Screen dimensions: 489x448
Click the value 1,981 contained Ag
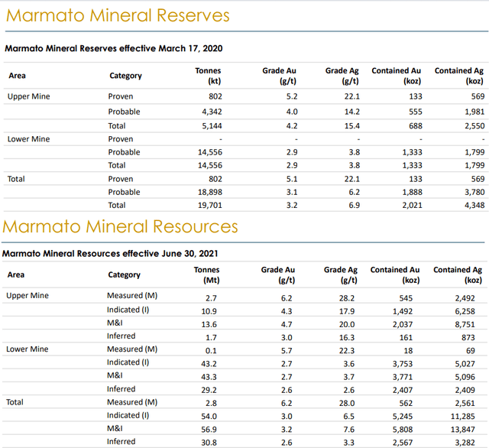(474, 112)
